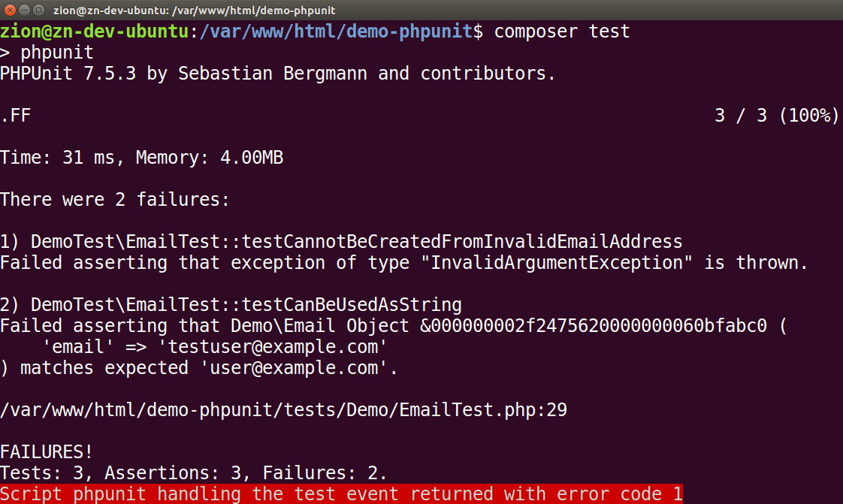Viewport: 843px width, 504px height.
Task: Close the terminal window
Action: click(10, 10)
